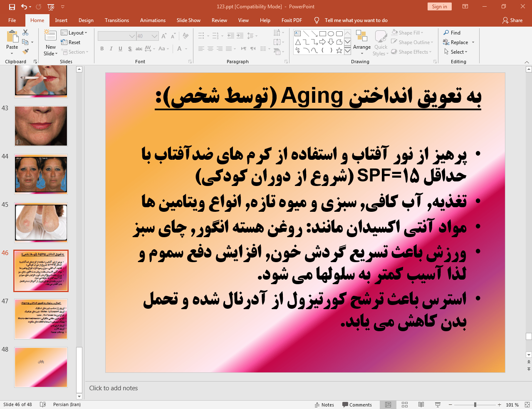Pick the rectangle shape in the gallery

pos(323,34)
